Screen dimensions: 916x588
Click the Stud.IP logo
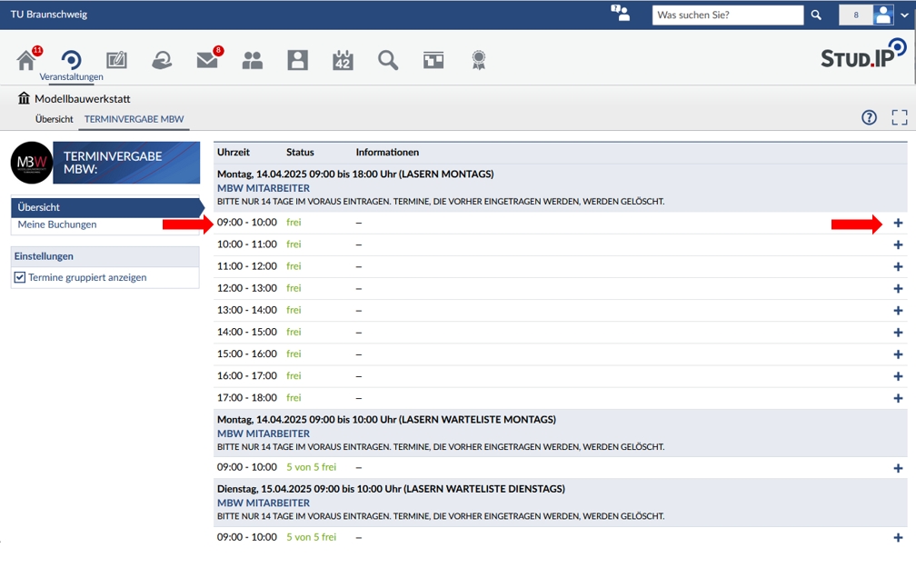[863, 55]
